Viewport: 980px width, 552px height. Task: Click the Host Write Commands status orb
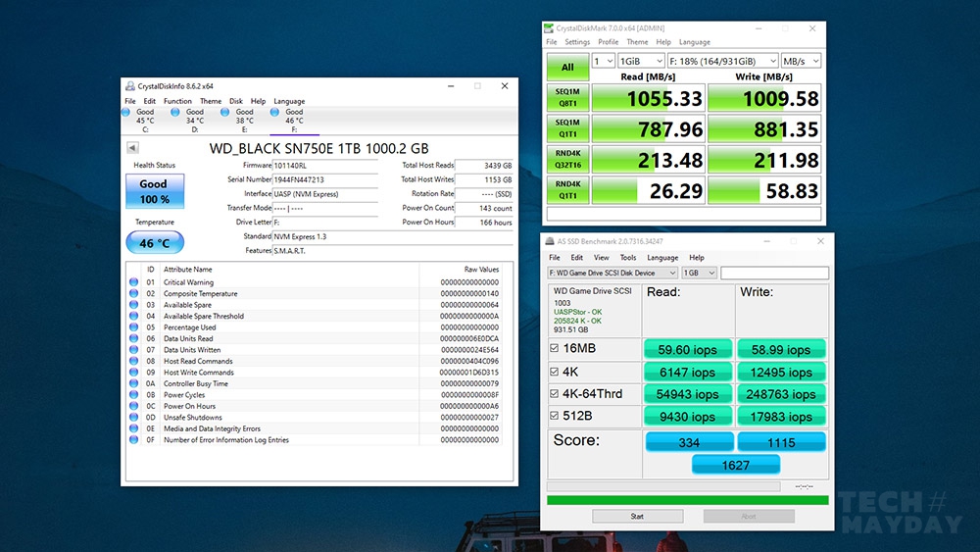tap(133, 372)
